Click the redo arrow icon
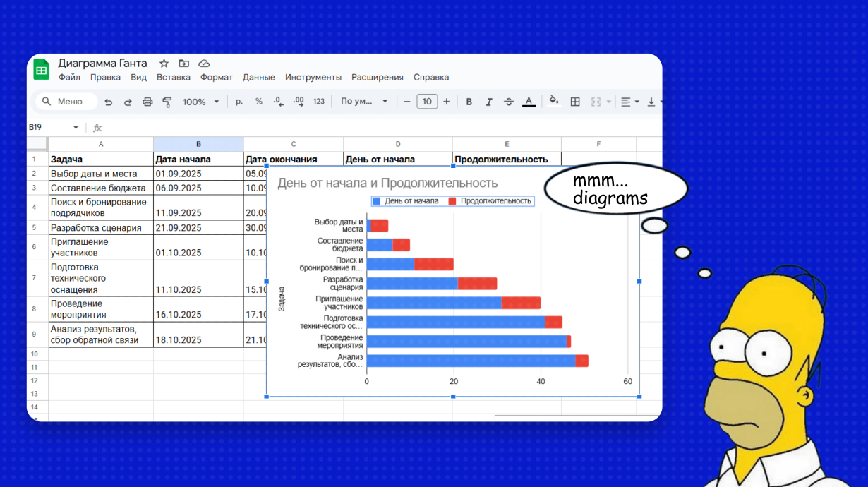 tap(128, 102)
